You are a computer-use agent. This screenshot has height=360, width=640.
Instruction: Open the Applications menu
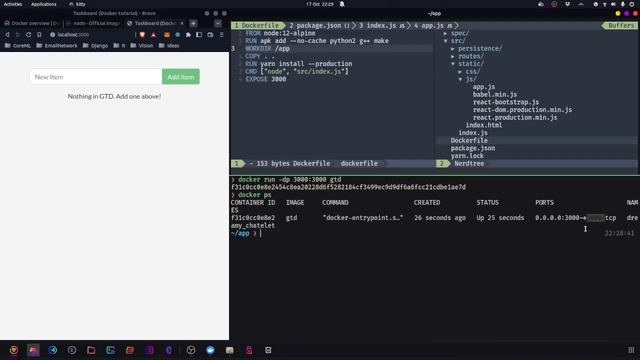tap(44, 4)
